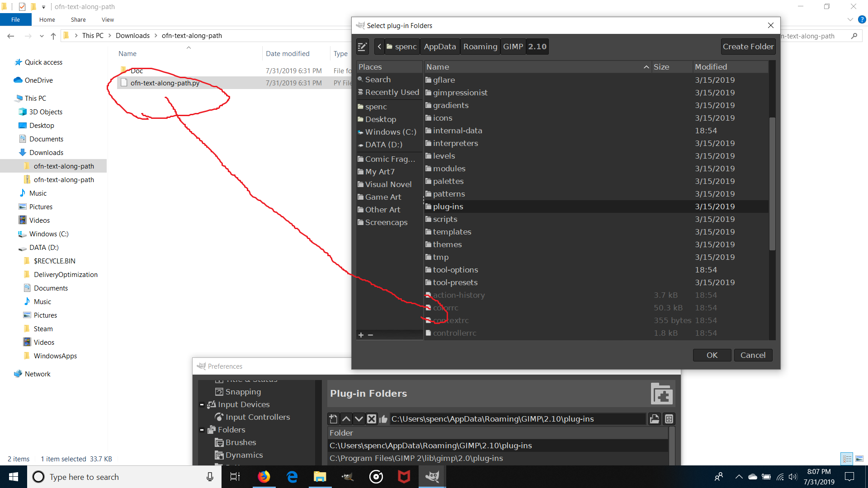Image resolution: width=868 pixels, height=488 pixels.
Task: Open the Brushes folder preferences page
Action: coord(236,442)
